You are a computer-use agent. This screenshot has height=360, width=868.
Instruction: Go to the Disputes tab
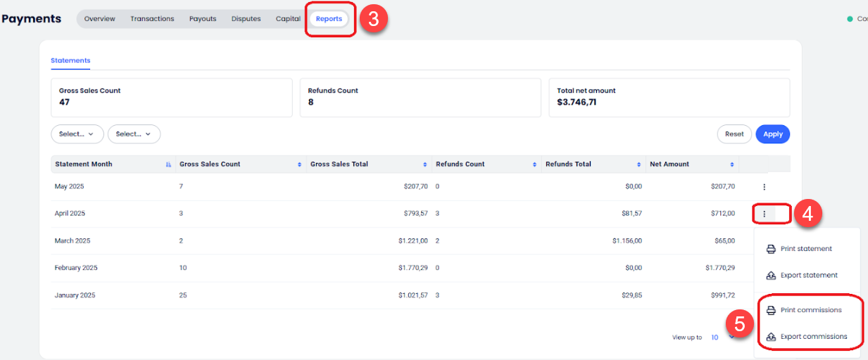pyautogui.click(x=246, y=19)
